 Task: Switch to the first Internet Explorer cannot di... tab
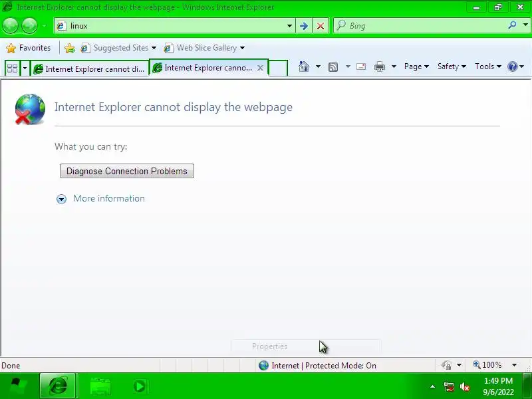click(x=90, y=69)
